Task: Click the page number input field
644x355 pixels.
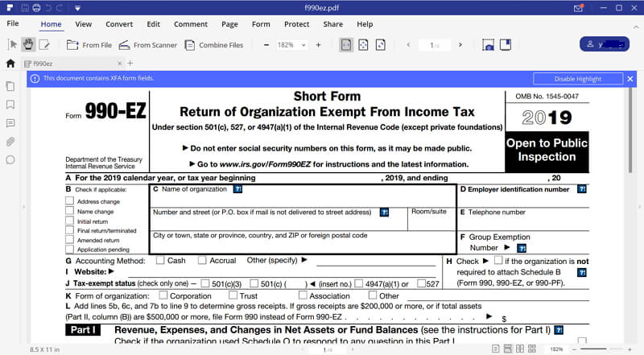Action: click(x=434, y=45)
